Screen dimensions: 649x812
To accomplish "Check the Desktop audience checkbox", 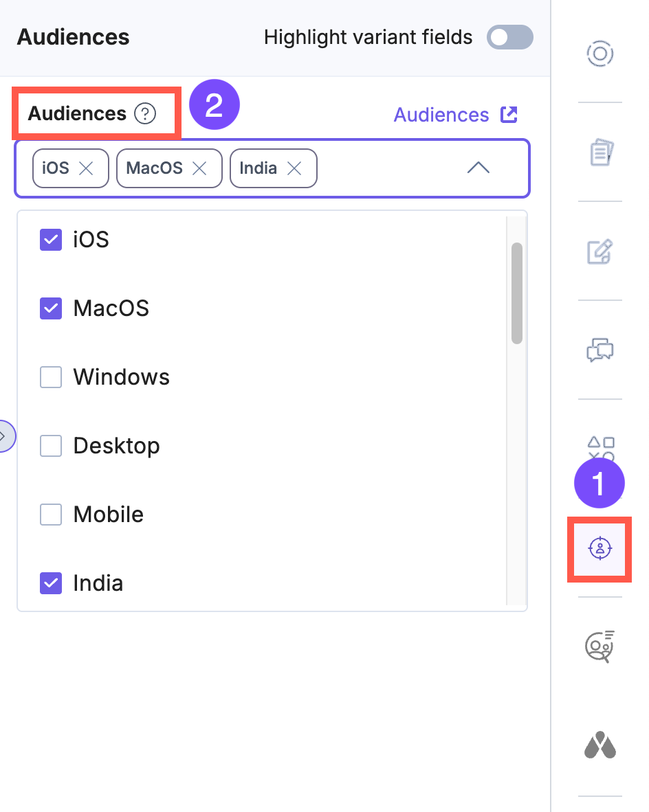I will pos(50,445).
